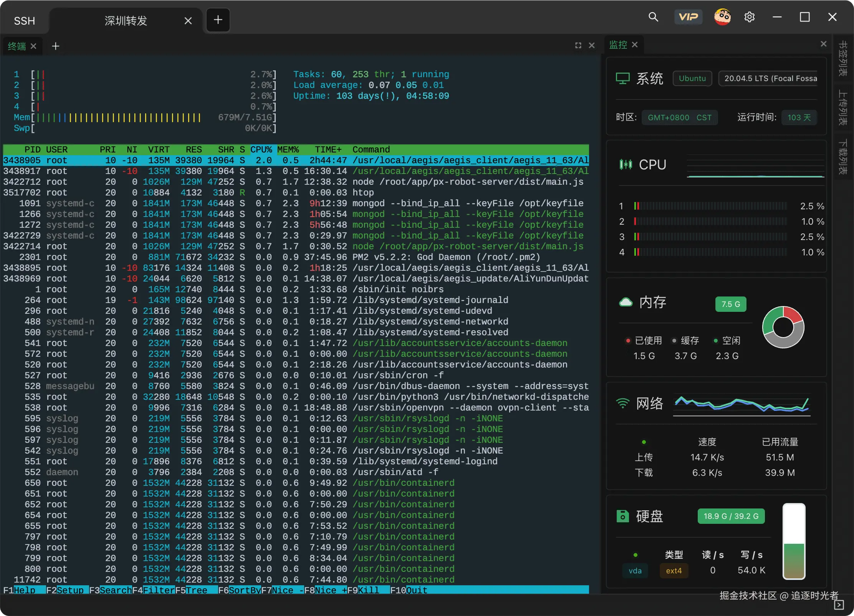
Task: Select the 深圳转发 session tab
Action: tap(126, 21)
